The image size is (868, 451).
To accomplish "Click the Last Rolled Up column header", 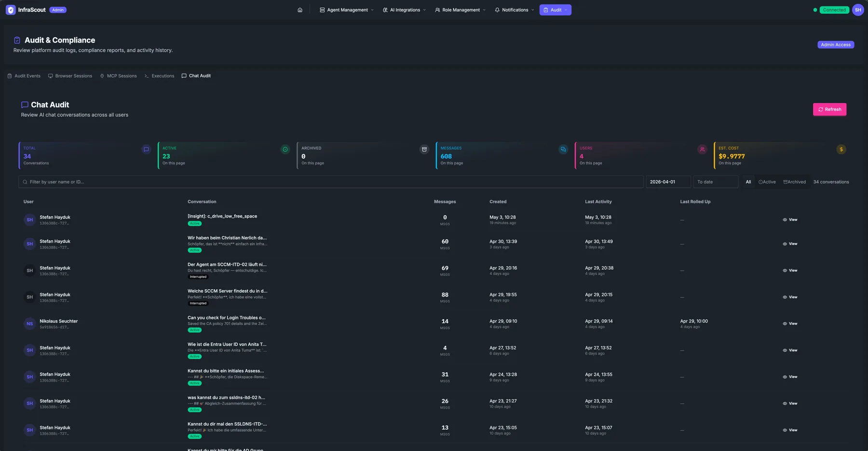I will 695,202.
